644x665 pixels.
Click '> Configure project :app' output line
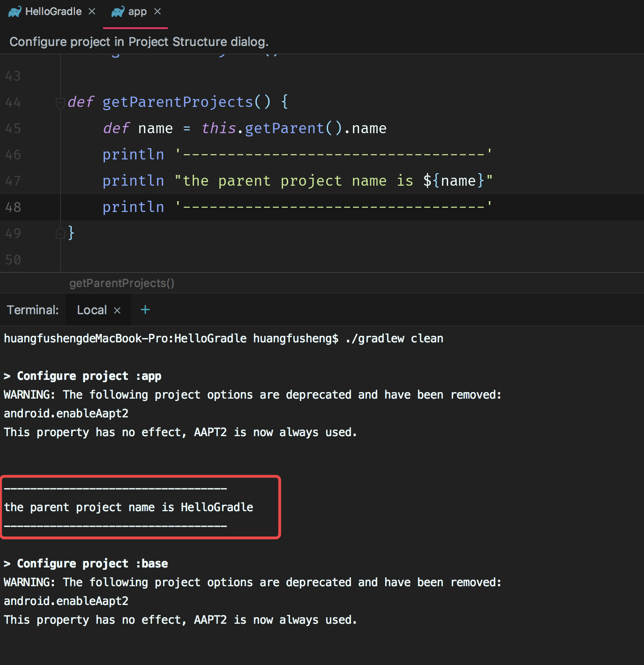click(82, 376)
